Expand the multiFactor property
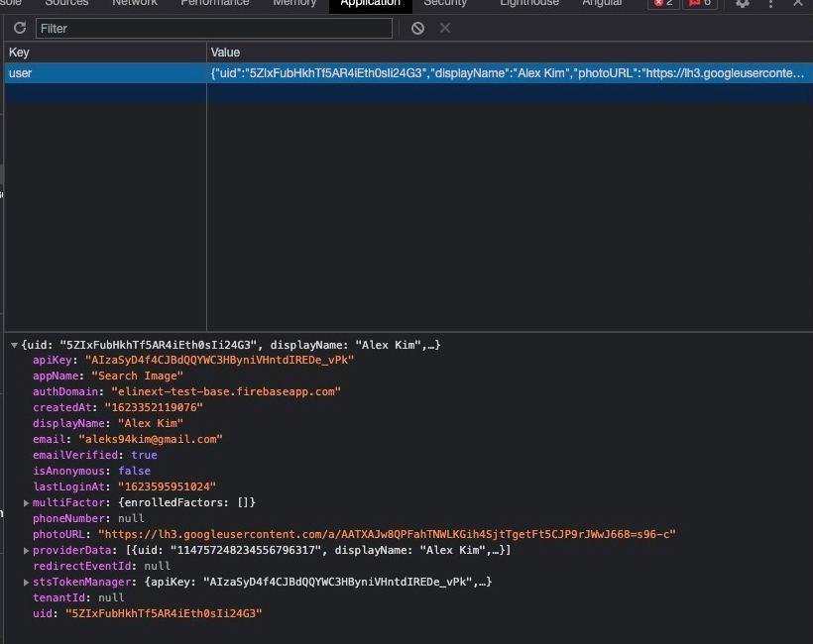Image resolution: width=813 pixels, height=644 pixels. tap(27, 503)
